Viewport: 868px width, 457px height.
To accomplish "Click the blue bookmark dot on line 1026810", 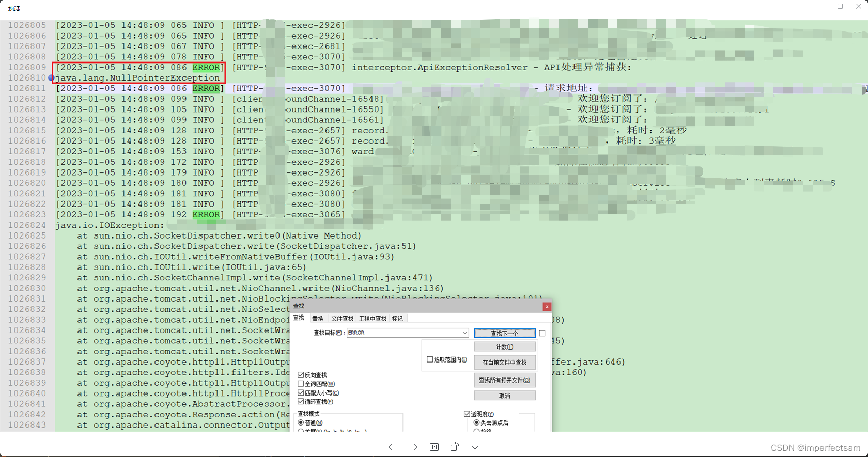I will 51,78.
